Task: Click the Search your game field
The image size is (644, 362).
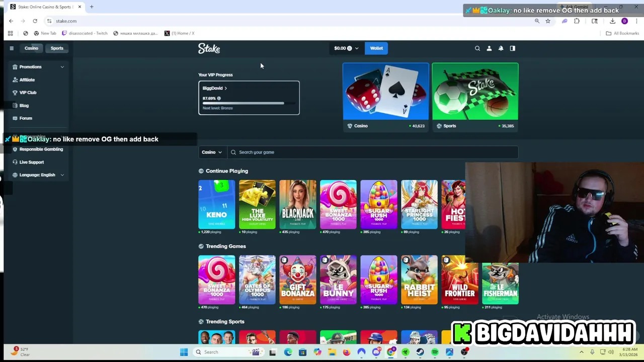Action: 373,152
